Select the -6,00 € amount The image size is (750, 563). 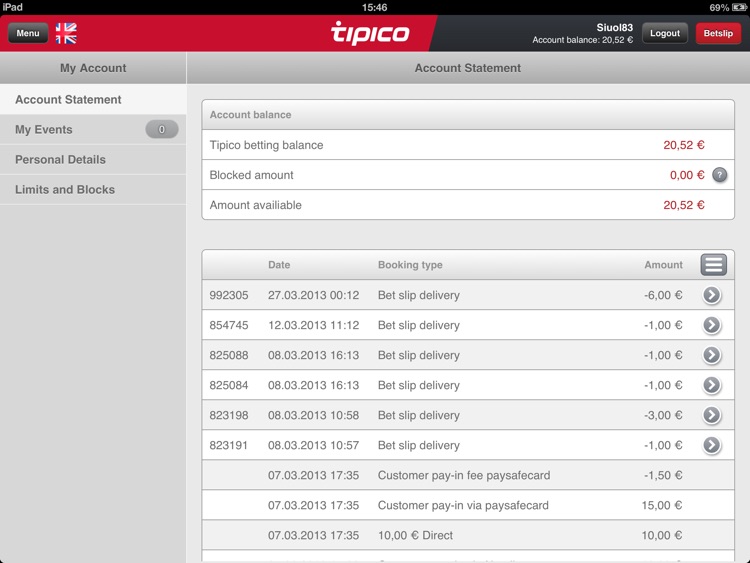point(663,295)
